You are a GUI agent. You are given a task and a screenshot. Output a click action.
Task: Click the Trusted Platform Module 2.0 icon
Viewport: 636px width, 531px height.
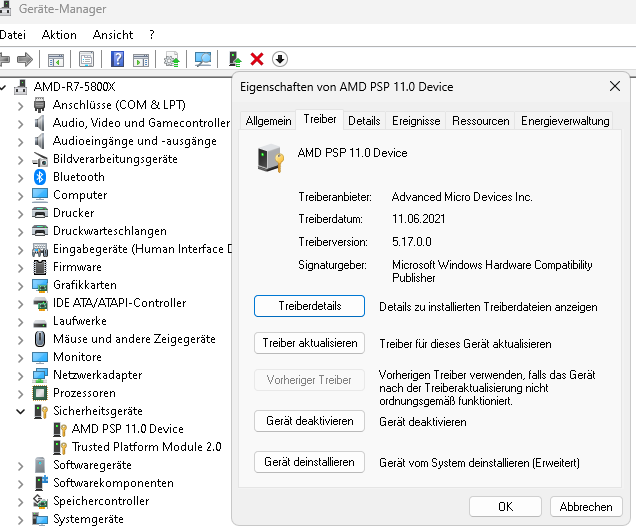click(60, 447)
